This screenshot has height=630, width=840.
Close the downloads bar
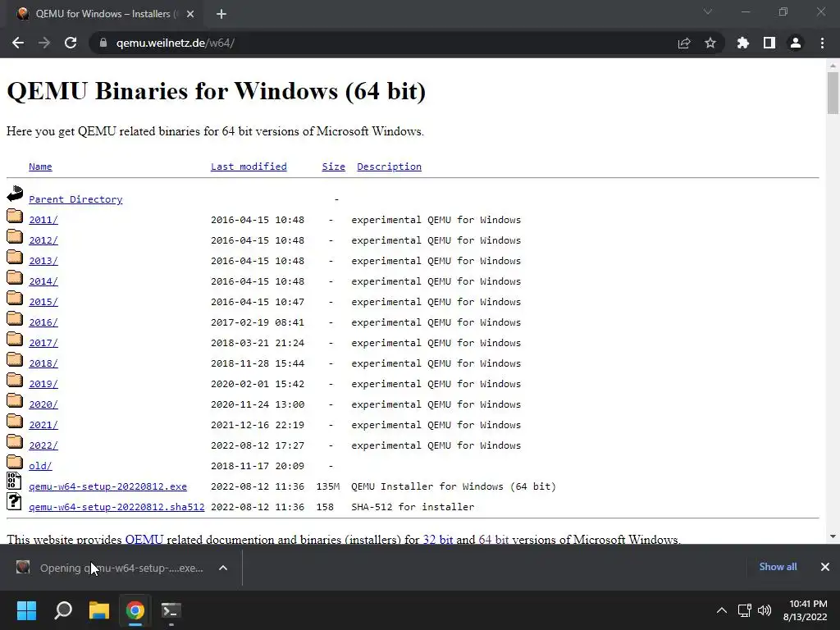pos(825,567)
